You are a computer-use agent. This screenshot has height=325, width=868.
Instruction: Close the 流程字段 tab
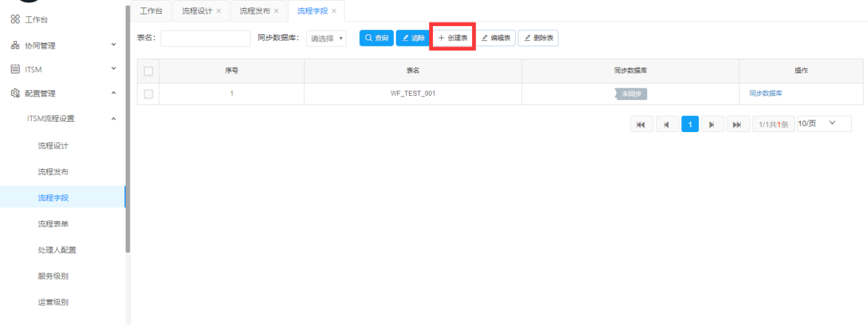coord(334,12)
